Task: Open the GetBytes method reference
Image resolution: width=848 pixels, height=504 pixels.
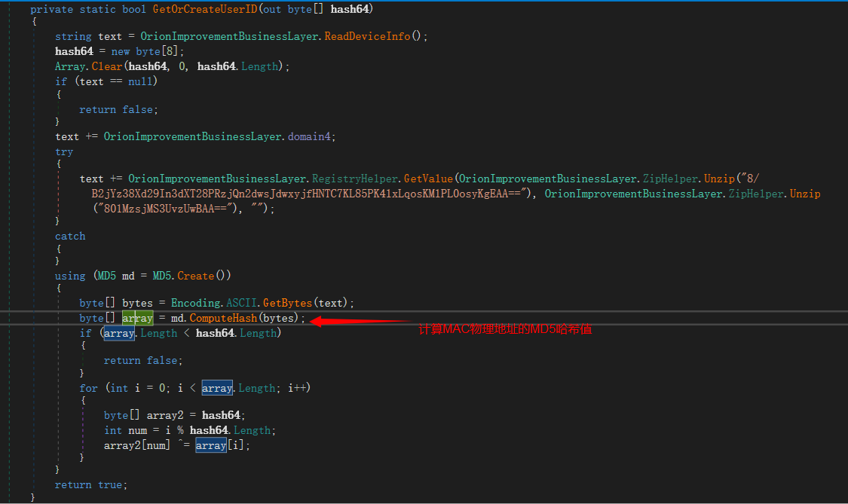Action: pos(287,303)
